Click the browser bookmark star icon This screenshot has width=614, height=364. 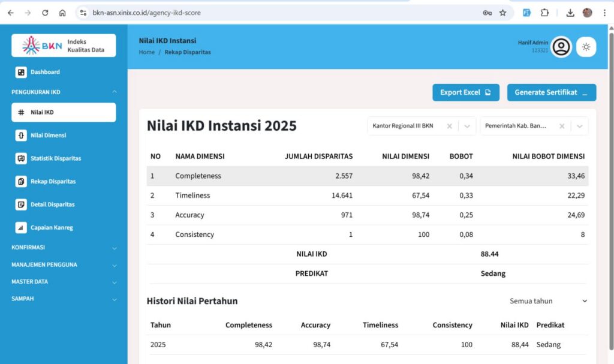502,13
